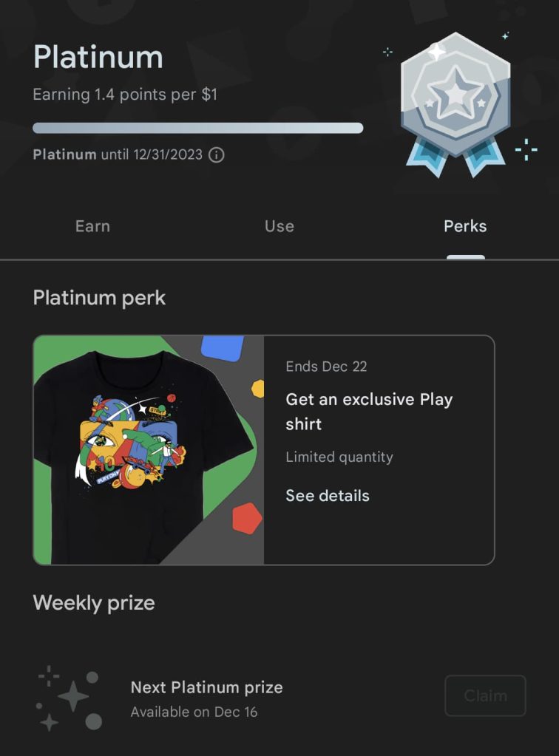Select the Perks tab
The height and width of the screenshot is (756, 559).
[465, 226]
